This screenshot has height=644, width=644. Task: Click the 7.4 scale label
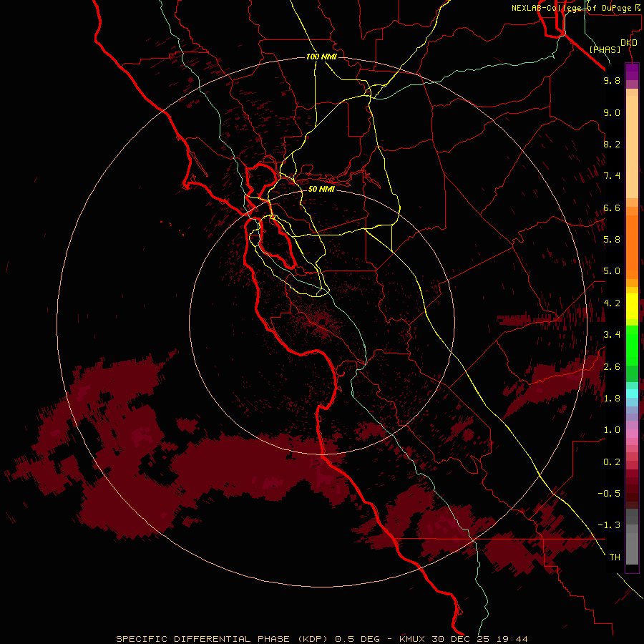612,176
